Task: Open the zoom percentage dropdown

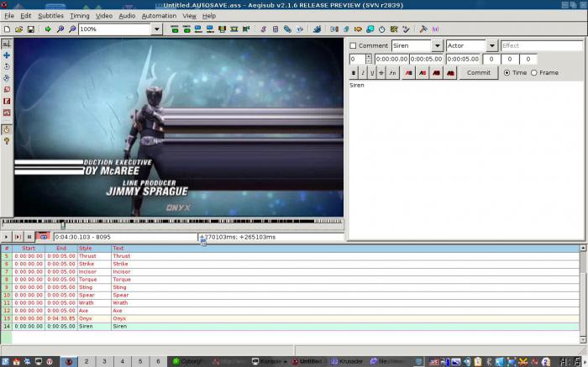Action: click(x=157, y=29)
